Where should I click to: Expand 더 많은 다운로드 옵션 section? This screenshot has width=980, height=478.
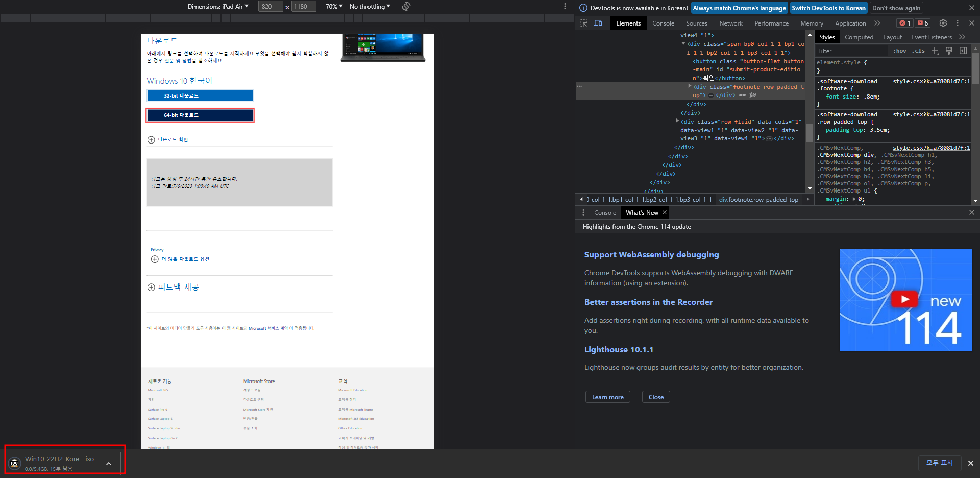[180, 259]
